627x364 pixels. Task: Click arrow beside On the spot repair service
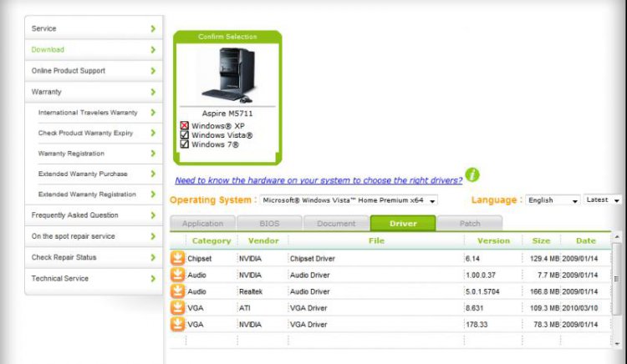[x=153, y=236]
